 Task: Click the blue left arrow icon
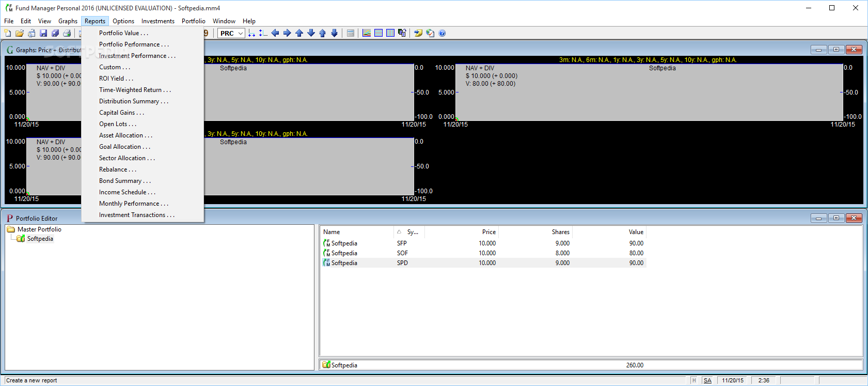[275, 33]
